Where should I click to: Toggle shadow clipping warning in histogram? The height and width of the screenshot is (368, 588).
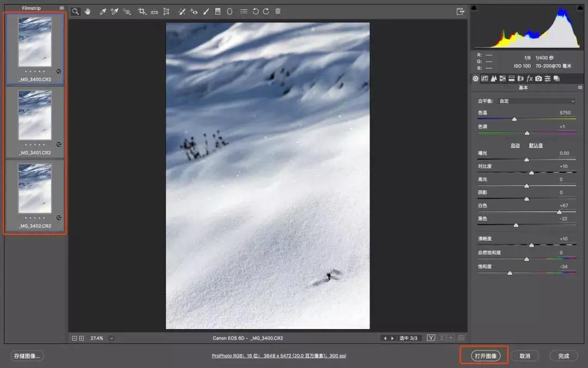pos(474,8)
